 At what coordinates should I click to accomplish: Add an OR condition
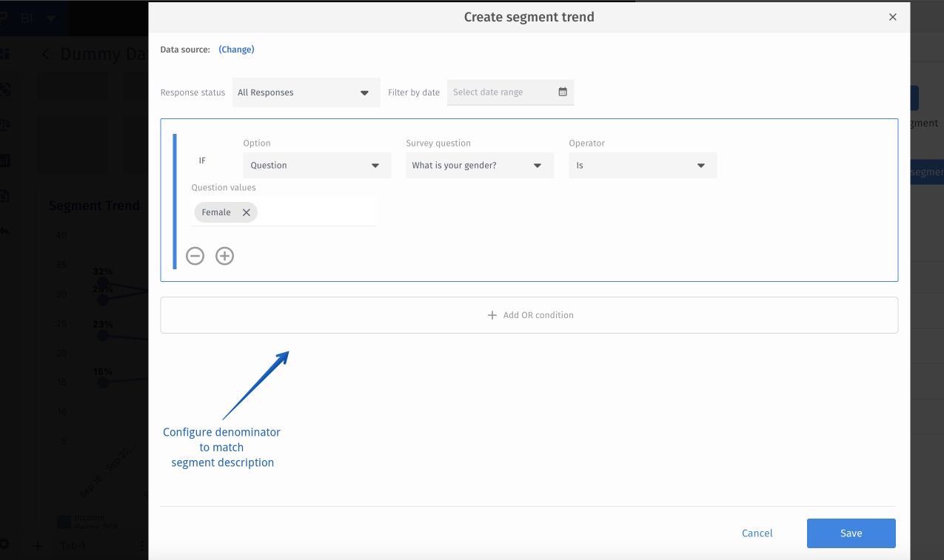coord(529,315)
